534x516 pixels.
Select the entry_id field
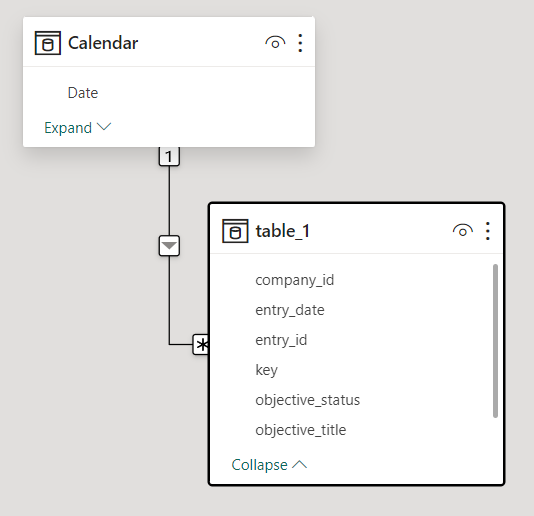pyautogui.click(x=281, y=340)
